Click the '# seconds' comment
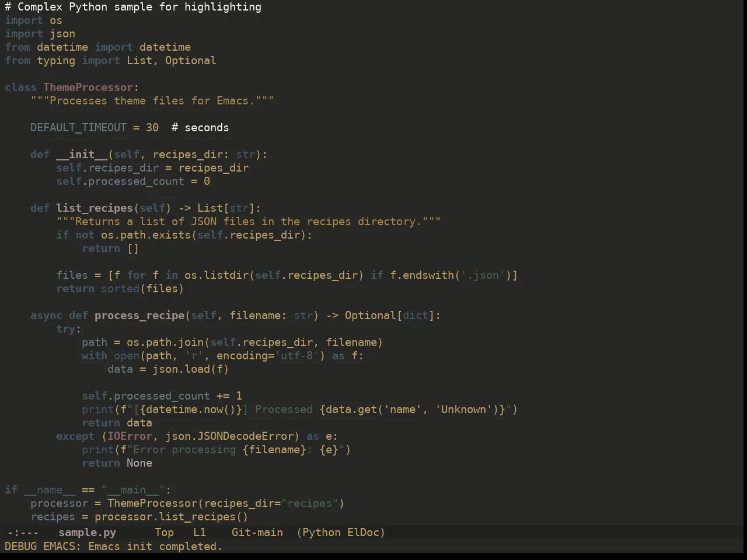The height and width of the screenshot is (560, 747). 200,128
